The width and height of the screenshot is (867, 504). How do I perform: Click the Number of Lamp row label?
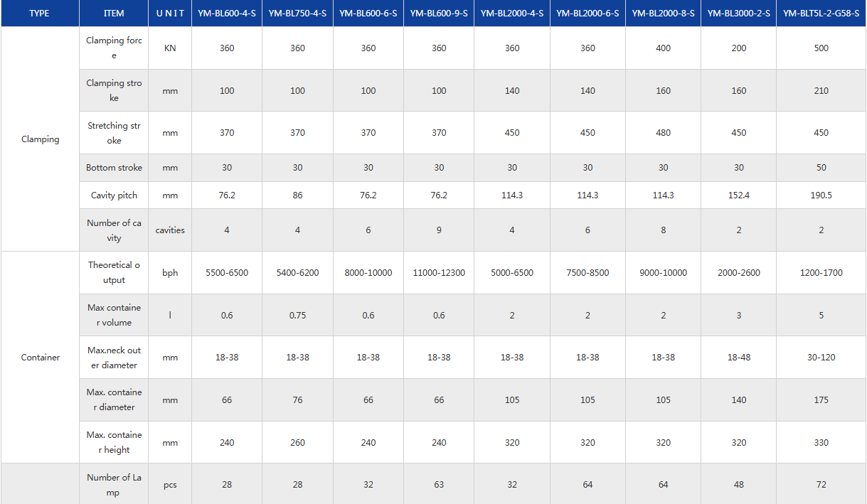114,485
